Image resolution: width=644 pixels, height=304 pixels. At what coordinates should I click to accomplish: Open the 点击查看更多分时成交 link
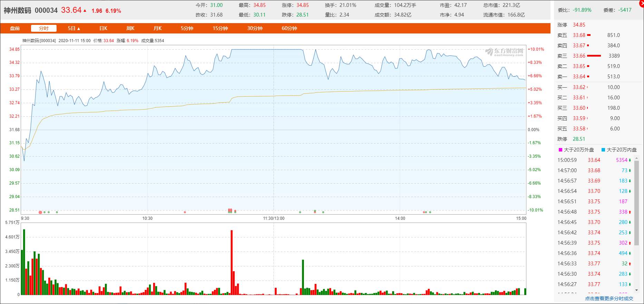click(x=609, y=298)
